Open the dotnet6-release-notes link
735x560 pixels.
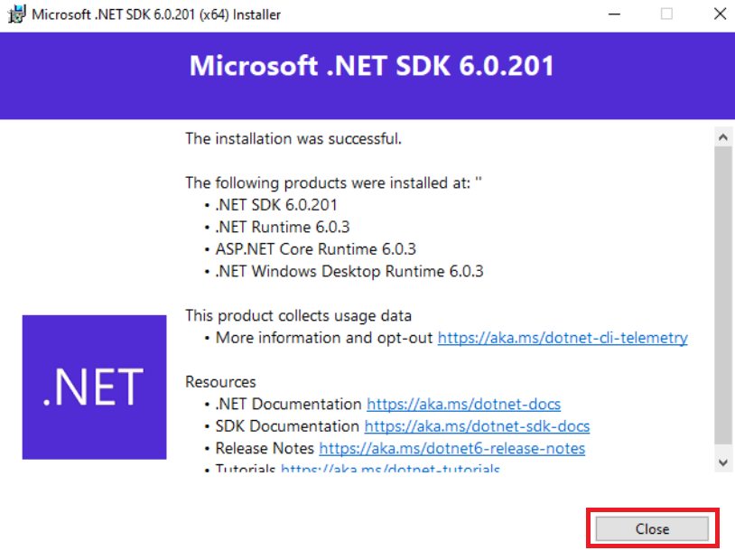[451, 448]
